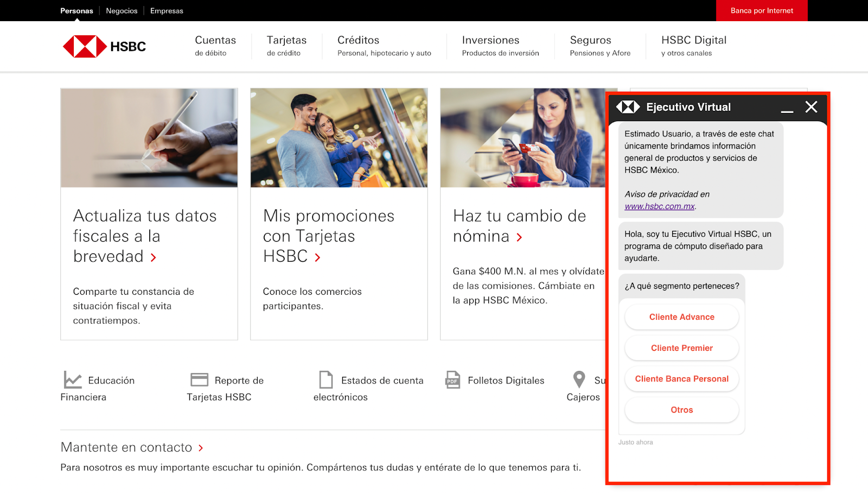
Task: Select Cliente Advance segment option
Action: [x=681, y=317]
